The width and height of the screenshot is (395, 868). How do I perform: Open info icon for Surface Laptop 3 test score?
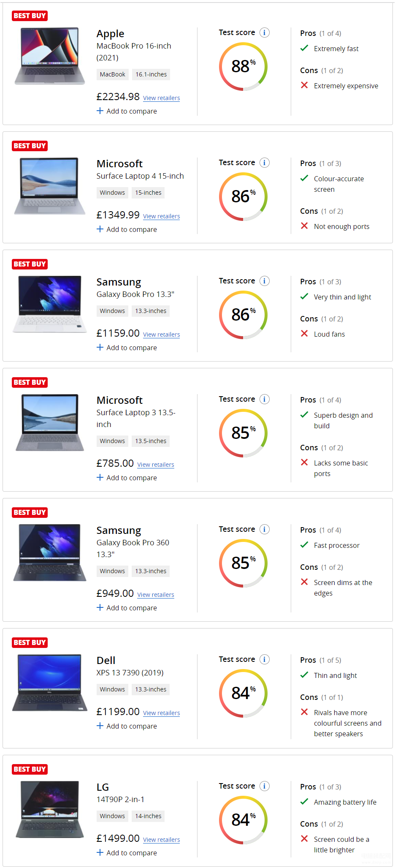tap(265, 399)
